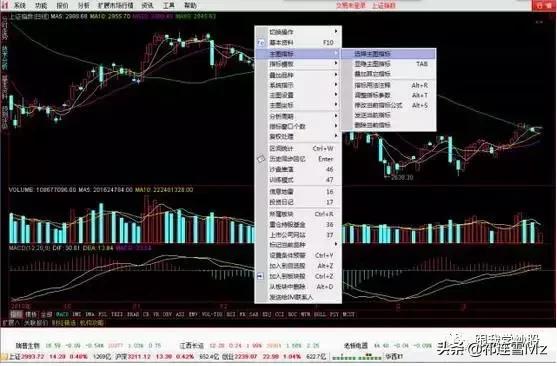The image size is (557, 366).
Task: Expand the 切换操作 submenu arrow
Action: [x=336, y=32]
